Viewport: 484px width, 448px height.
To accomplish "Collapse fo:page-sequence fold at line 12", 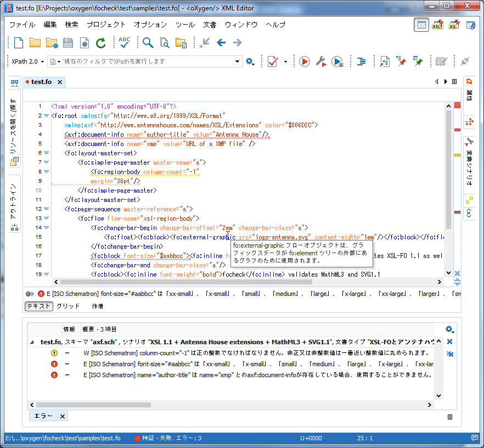I will (x=46, y=209).
